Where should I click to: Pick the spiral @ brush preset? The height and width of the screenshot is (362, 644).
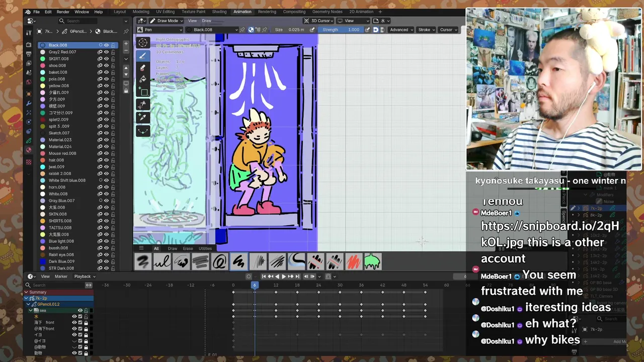220,261
